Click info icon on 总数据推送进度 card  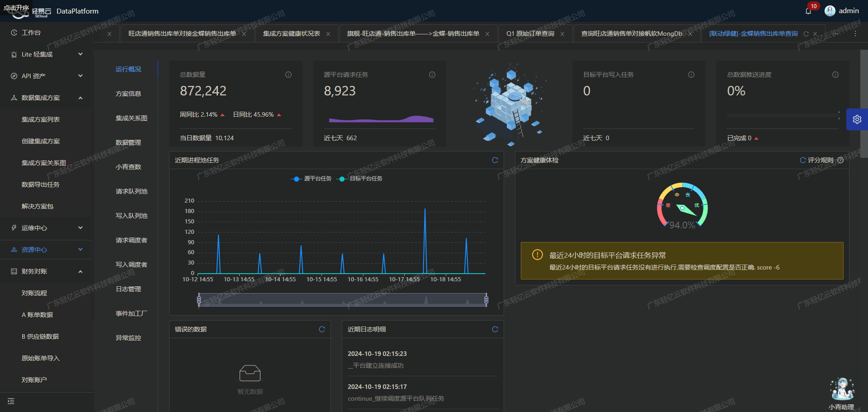click(x=835, y=75)
